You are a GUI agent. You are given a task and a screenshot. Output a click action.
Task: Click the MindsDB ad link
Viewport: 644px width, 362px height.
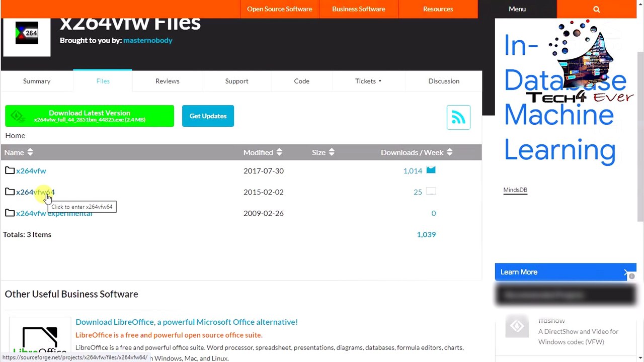point(515,190)
